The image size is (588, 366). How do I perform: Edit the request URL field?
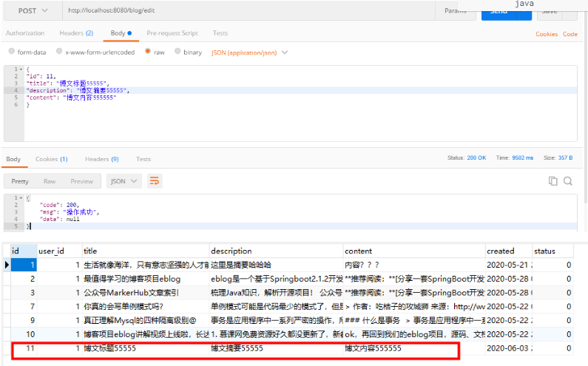point(249,10)
